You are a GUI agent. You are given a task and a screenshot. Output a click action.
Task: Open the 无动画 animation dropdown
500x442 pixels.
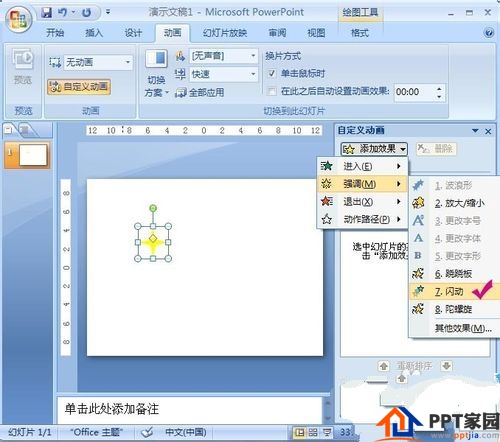[128, 62]
